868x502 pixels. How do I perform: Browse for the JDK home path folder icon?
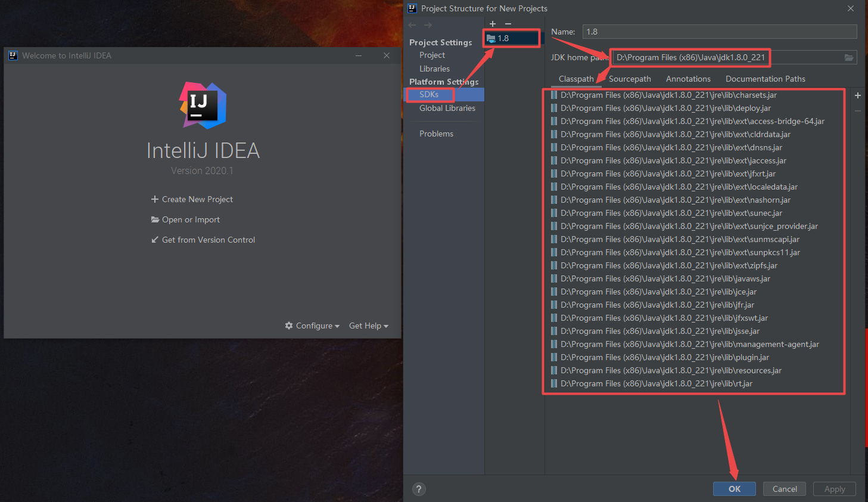click(849, 57)
